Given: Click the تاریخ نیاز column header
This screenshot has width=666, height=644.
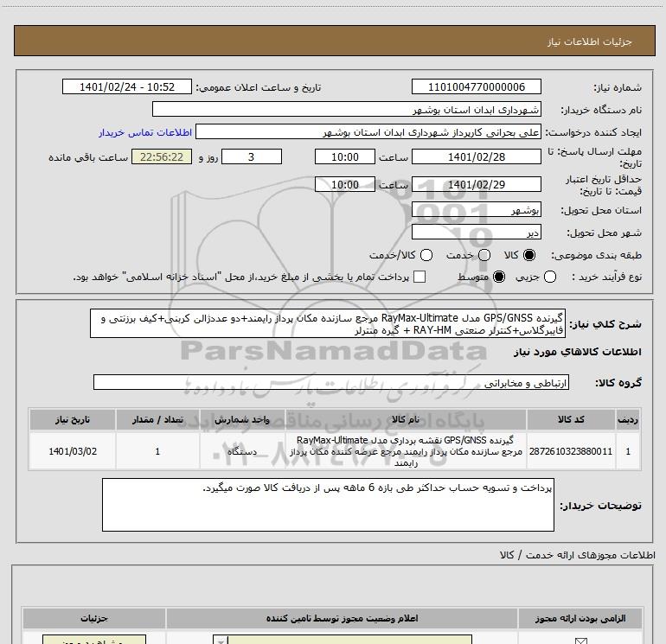Looking at the screenshot, I should pos(73,419).
